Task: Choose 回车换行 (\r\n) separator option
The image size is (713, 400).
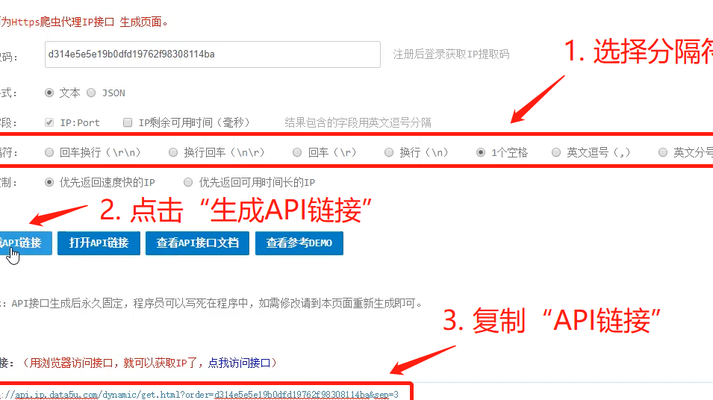Action: click(49, 153)
